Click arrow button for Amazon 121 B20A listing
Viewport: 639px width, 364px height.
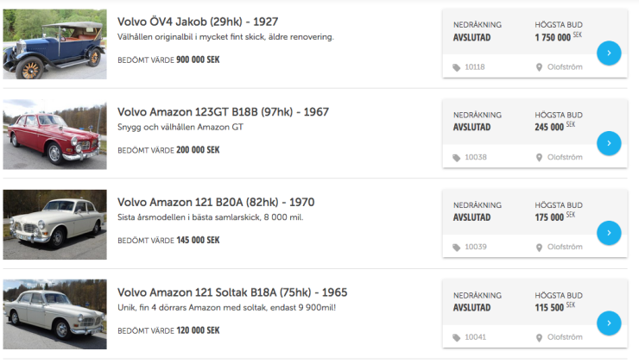pyautogui.click(x=608, y=233)
